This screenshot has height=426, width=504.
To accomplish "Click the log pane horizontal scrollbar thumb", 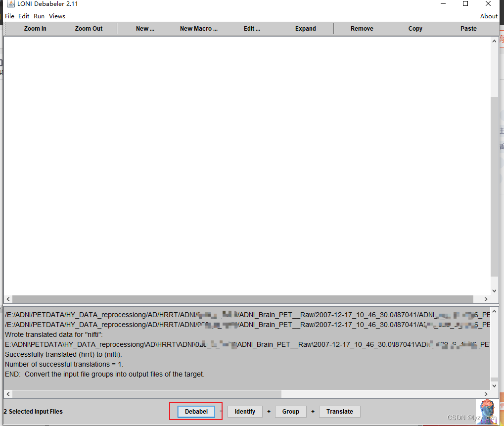I will click(x=146, y=394).
